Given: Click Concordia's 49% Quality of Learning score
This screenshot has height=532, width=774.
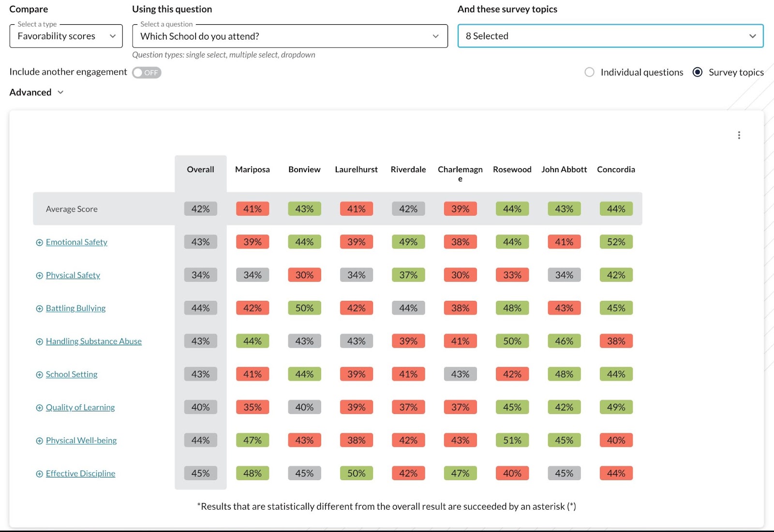Looking at the screenshot, I should point(616,408).
